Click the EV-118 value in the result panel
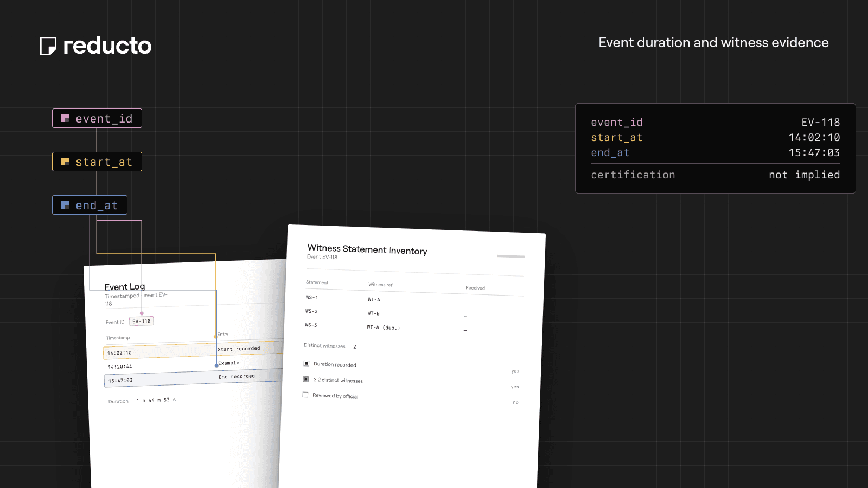868x488 pixels. [821, 123]
